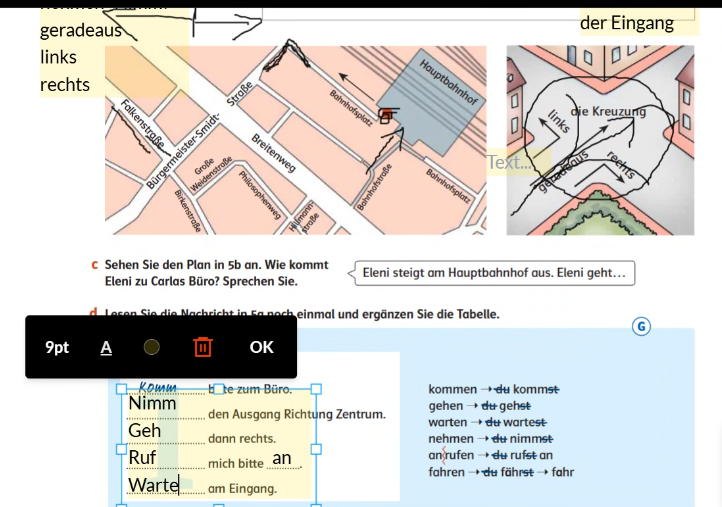Click the line 'fahren → du fährst → fahr'
Viewport: 722px width, 507px height.
pyautogui.click(x=501, y=472)
